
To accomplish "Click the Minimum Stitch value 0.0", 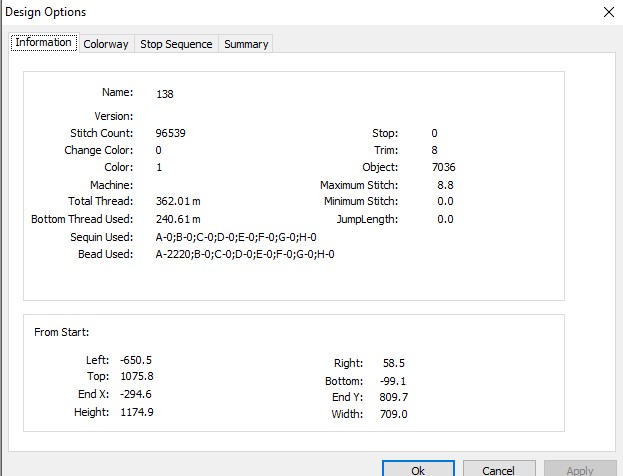I will pos(445,201).
